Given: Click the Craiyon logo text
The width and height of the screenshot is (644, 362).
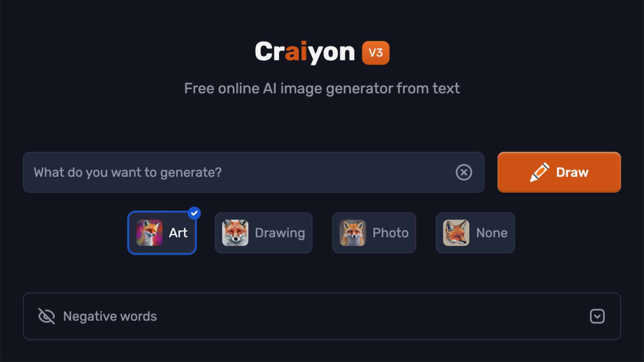Looking at the screenshot, I should tap(305, 52).
